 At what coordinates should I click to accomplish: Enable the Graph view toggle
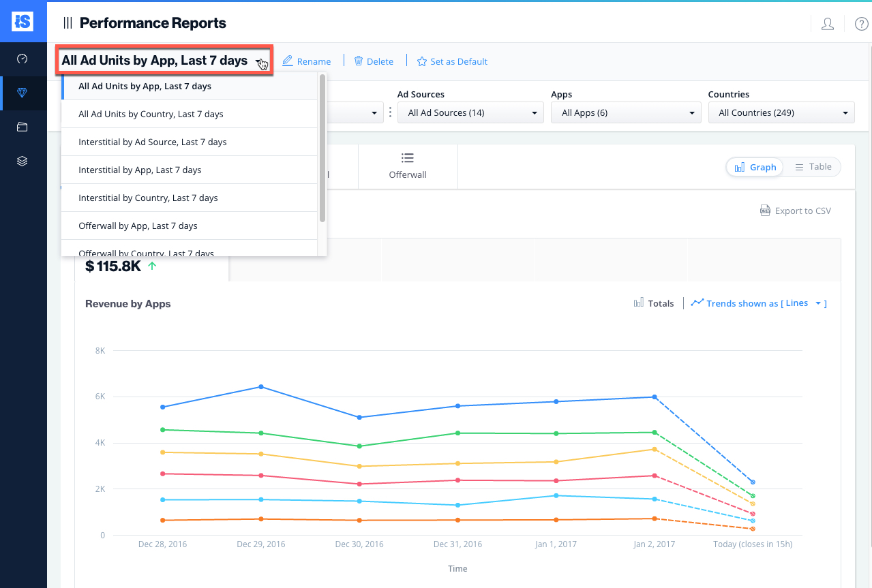(x=755, y=166)
